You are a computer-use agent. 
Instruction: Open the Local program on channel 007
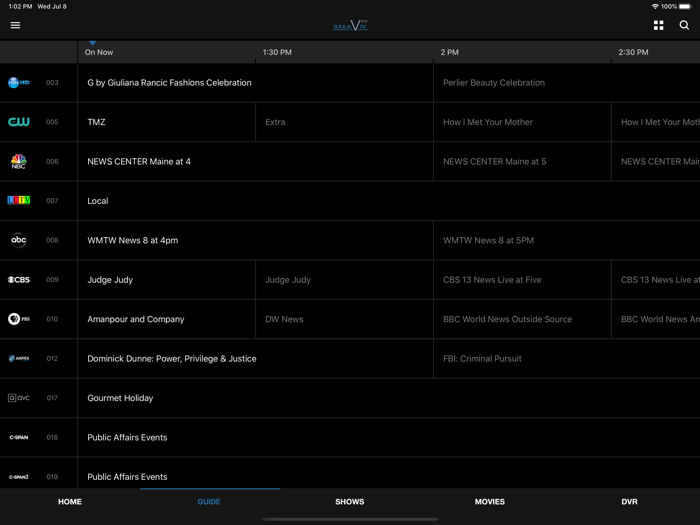(389, 200)
